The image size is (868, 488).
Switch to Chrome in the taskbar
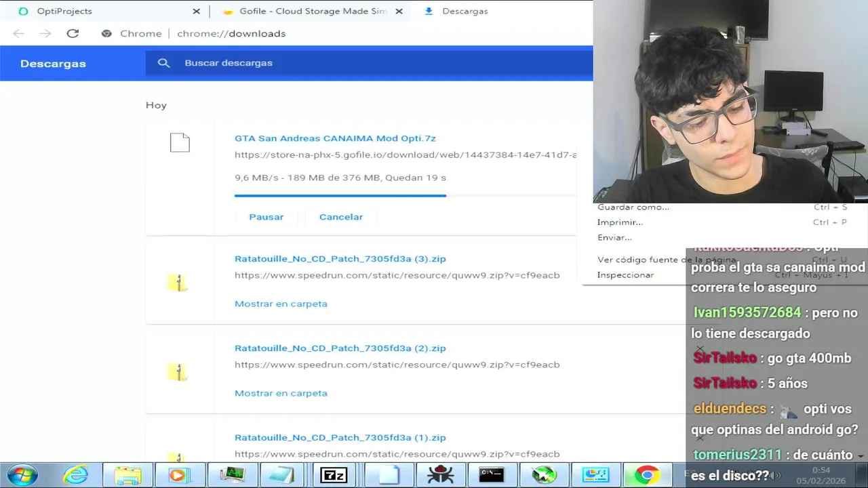[x=647, y=475]
